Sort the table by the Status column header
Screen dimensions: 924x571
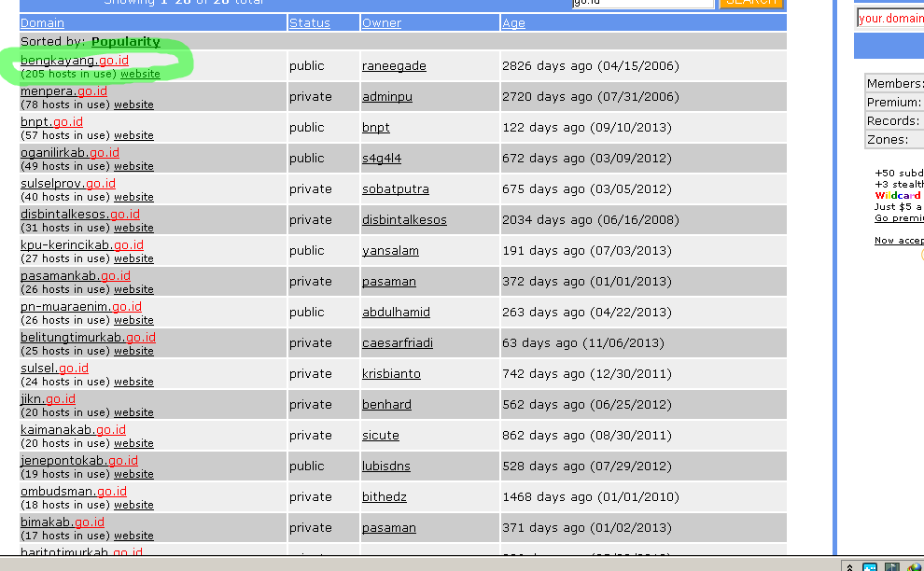[x=309, y=23]
